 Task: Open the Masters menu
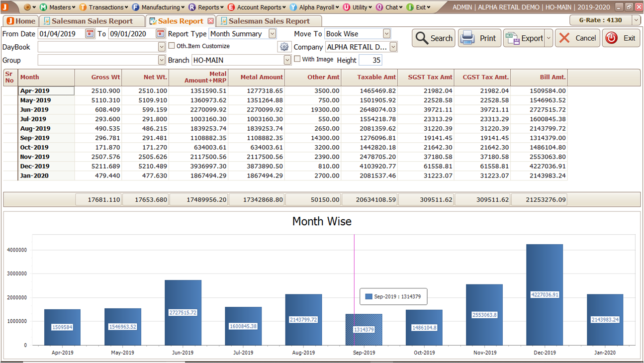click(58, 7)
